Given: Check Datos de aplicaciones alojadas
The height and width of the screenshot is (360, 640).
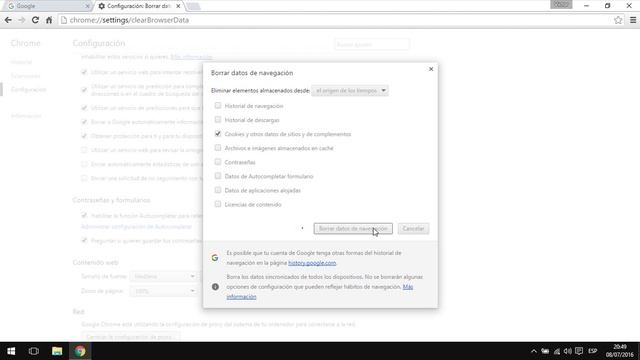Looking at the screenshot, I should (218, 190).
